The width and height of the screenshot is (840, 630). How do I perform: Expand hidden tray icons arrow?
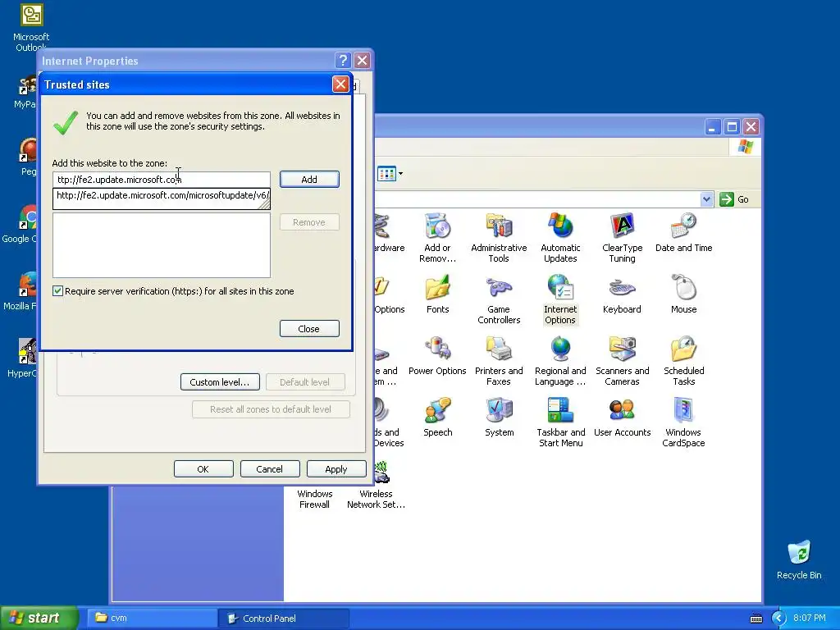tap(778, 619)
